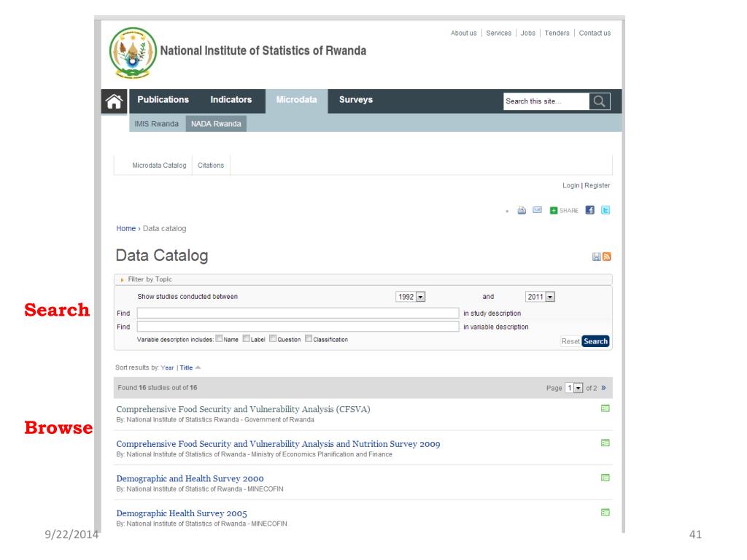Check the Label variable description box
This screenshot has width=747, height=560.
pos(247,338)
